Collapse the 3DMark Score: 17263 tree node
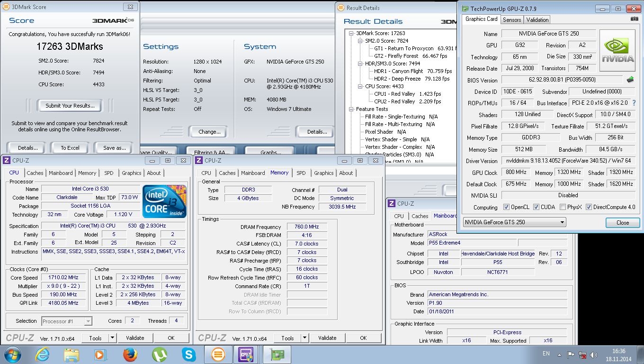 pyautogui.click(x=351, y=33)
